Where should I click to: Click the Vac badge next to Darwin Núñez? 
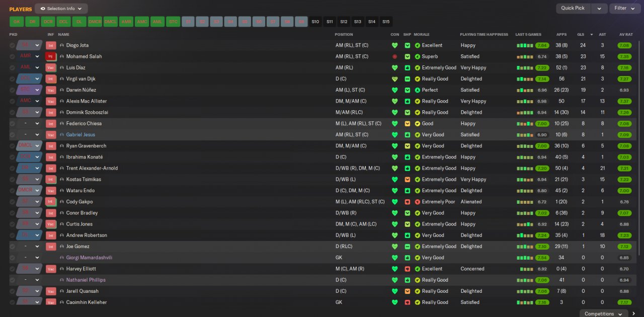(x=50, y=90)
